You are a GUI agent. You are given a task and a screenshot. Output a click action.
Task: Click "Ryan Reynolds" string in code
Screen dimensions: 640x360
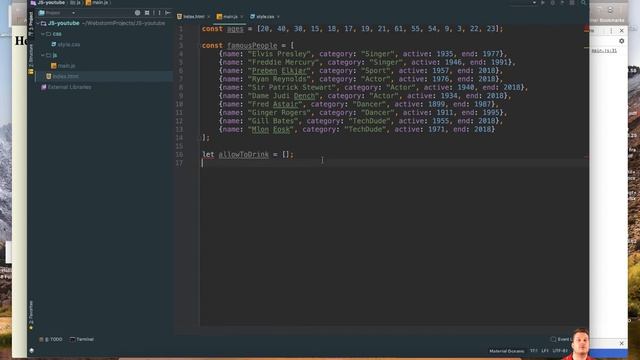pos(279,79)
